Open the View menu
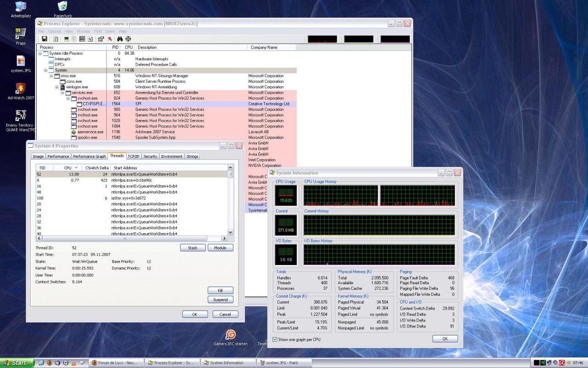 click(69, 31)
